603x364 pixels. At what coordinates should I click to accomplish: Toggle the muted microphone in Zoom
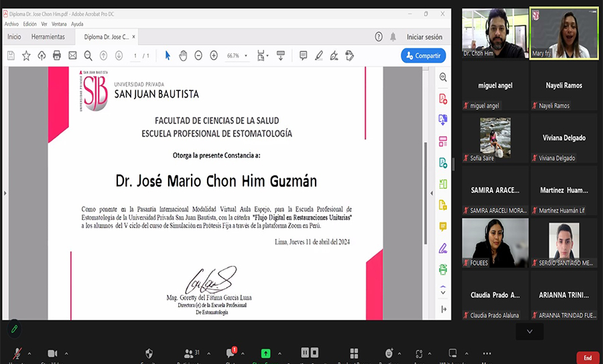[x=17, y=353]
